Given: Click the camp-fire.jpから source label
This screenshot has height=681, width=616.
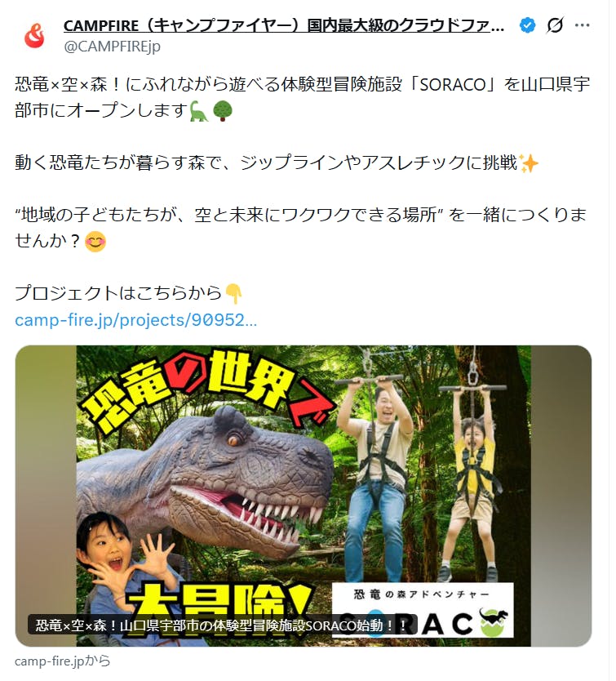Looking at the screenshot, I should coord(63,661).
